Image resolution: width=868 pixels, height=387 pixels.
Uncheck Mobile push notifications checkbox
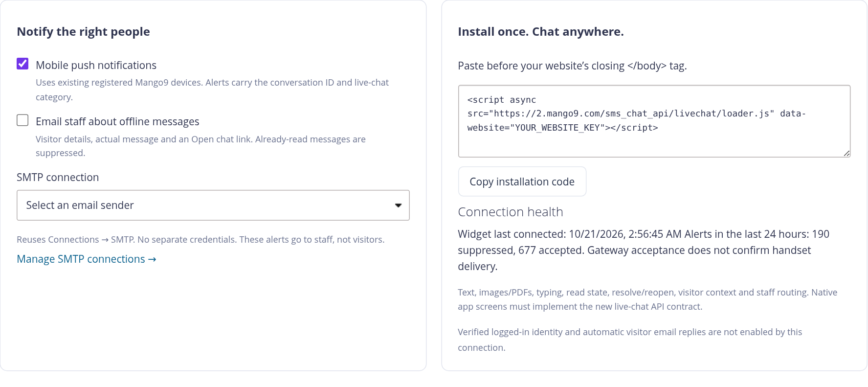(22, 64)
